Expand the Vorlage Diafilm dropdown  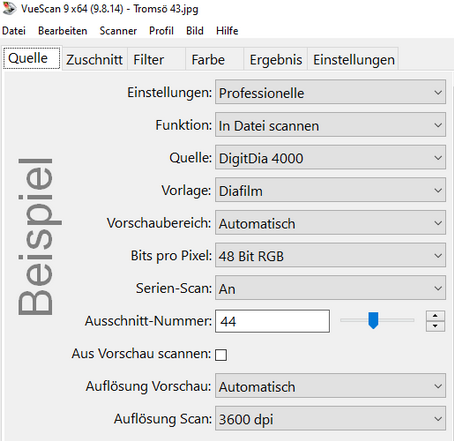330,190
